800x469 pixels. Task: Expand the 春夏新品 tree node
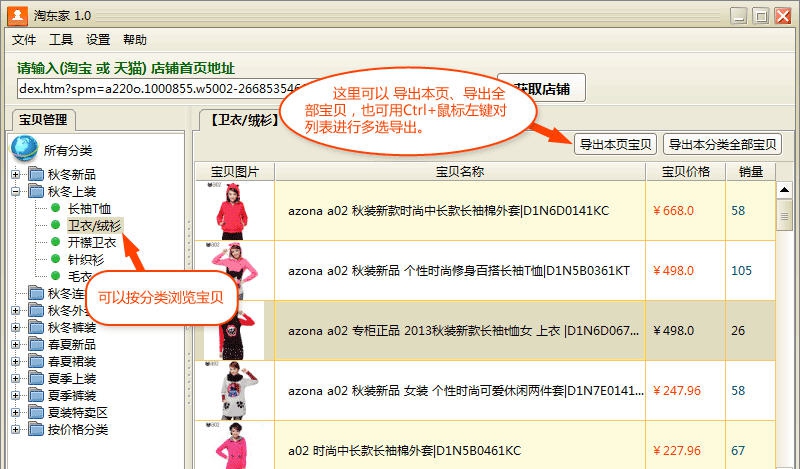tap(15, 344)
